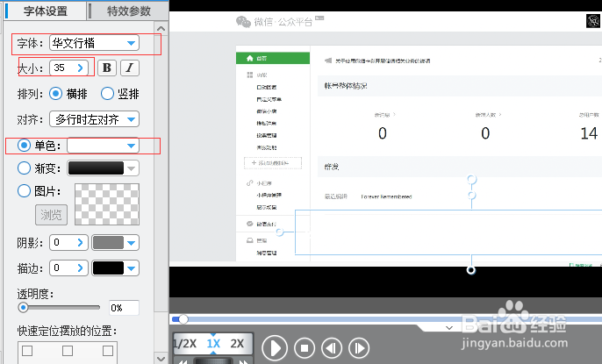This screenshot has height=364, width=602.
Task: Click the 透明度 transparency slider handle
Action: (x=23, y=307)
